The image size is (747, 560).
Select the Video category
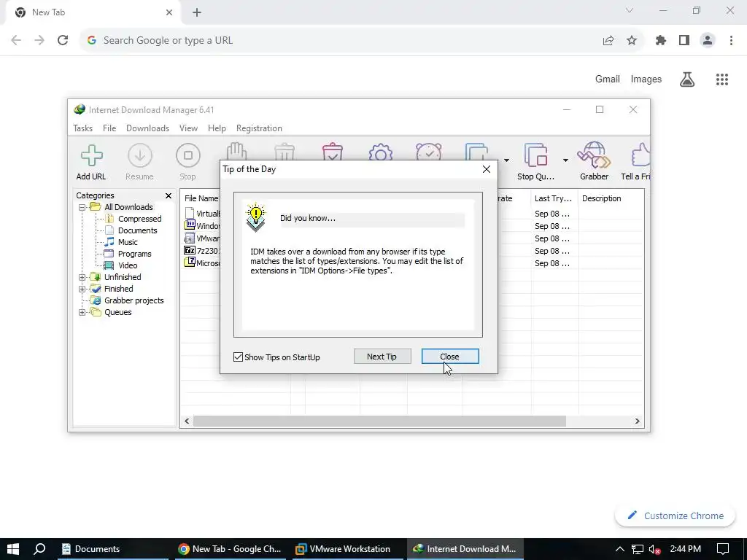[x=128, y=265]
